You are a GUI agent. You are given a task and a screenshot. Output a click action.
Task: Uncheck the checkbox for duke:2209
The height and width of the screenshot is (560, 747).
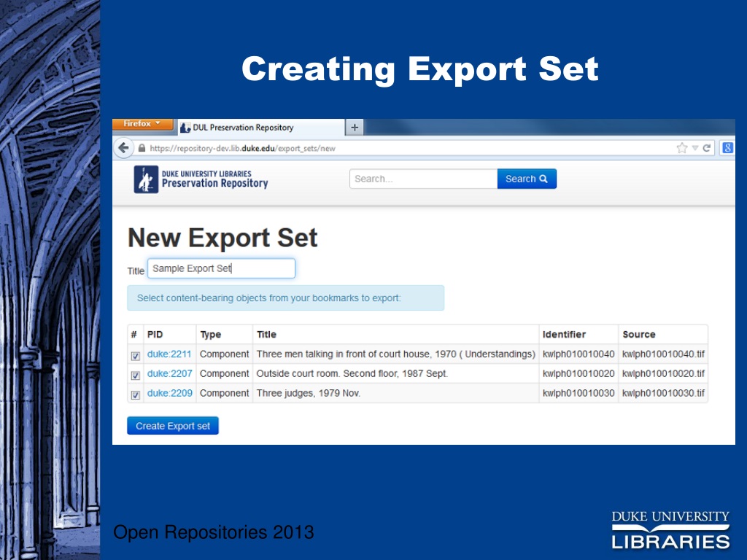pos(135,394)
